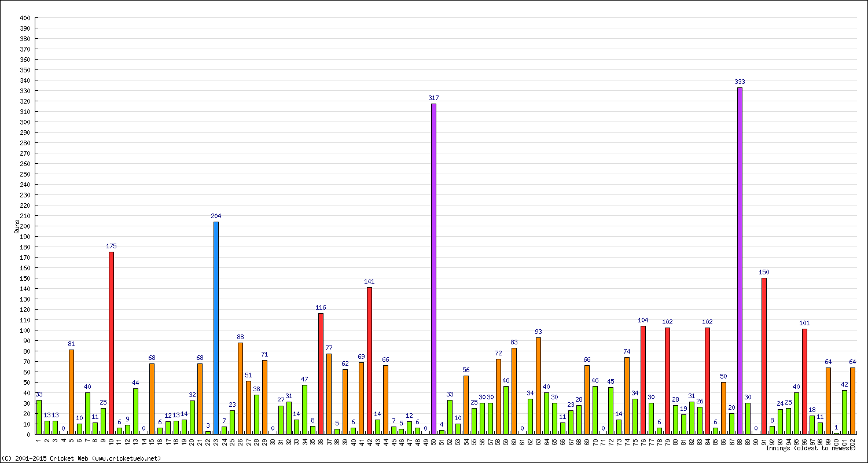Click the orange 77-run bar
The width and height of the screenshot is (868, 463).
(x=329, y=394)
